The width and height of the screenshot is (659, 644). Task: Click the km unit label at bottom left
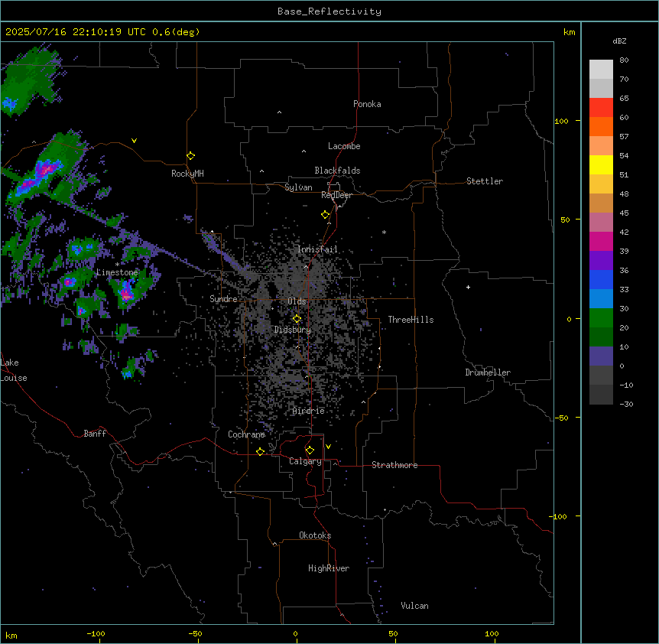click(11, 635)
